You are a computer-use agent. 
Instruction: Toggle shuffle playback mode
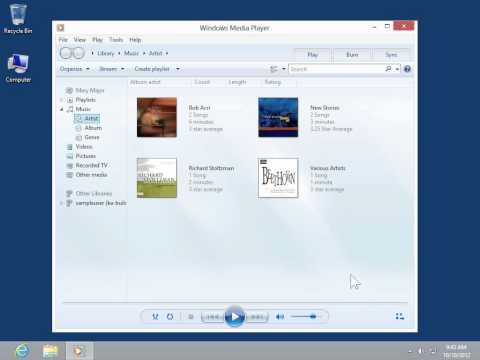[155, 316]
